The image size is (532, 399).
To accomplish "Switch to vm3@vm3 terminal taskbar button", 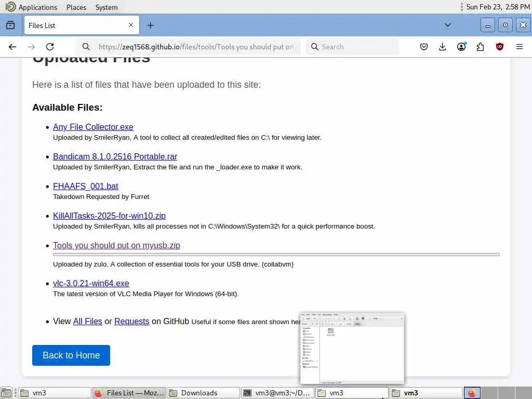I will [278, 393].
